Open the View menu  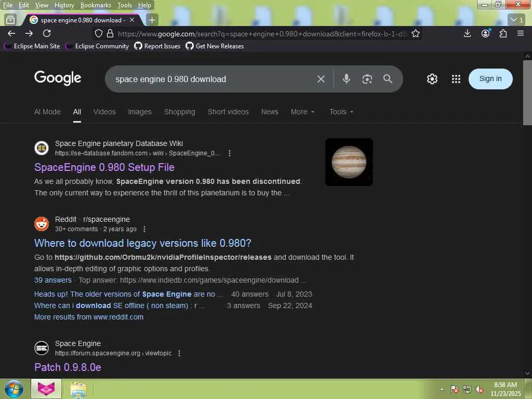click(x=42, y=5)
